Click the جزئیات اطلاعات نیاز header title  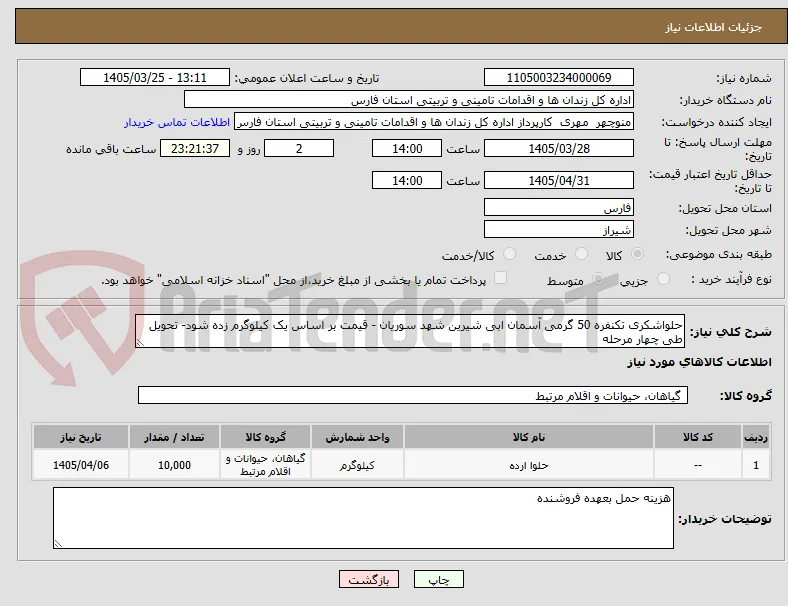(714, 27)
